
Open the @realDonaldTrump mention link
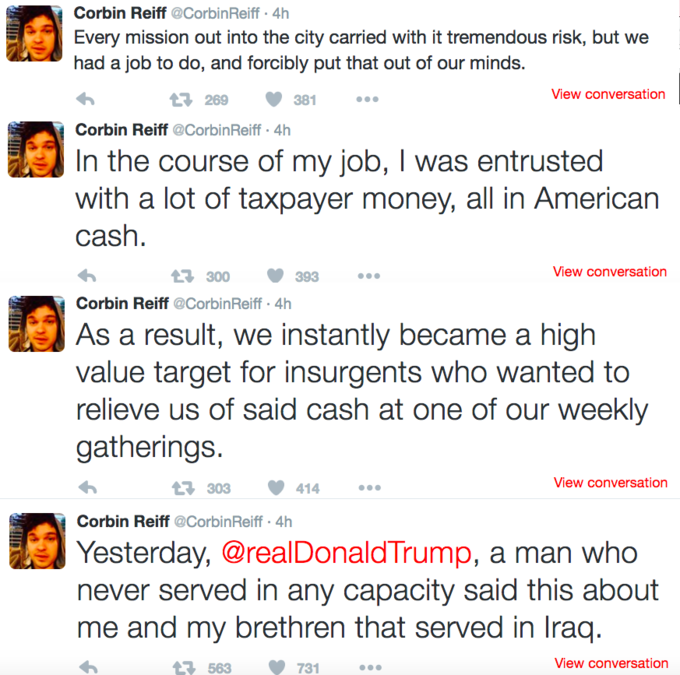click(346, 553)
